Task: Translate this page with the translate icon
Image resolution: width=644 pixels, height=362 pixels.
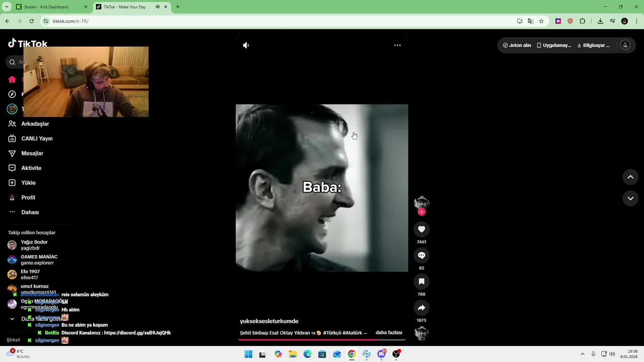Action: 530,21
